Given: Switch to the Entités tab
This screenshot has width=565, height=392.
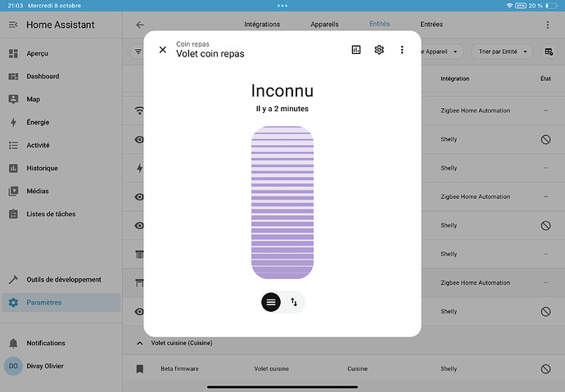Looking at the screenshot, I should pyautogui.click(x=379, y=24).
